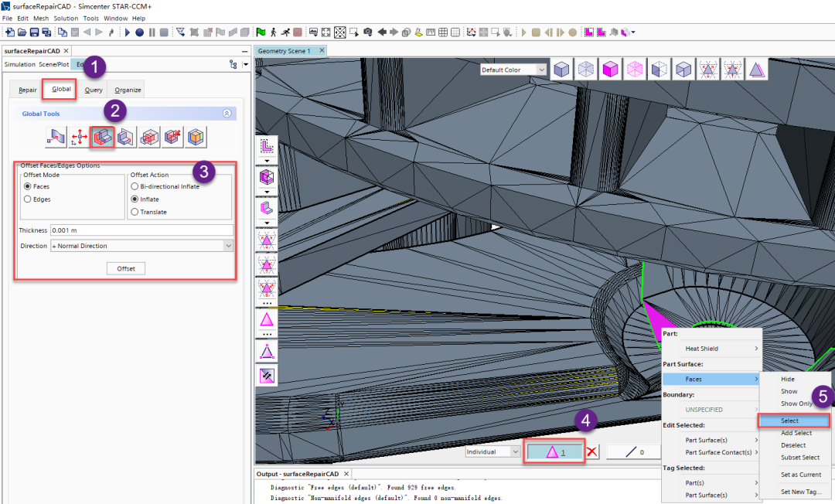
Task: Open the Window menu
Action: pyautogui.click(x=115, y=18)
